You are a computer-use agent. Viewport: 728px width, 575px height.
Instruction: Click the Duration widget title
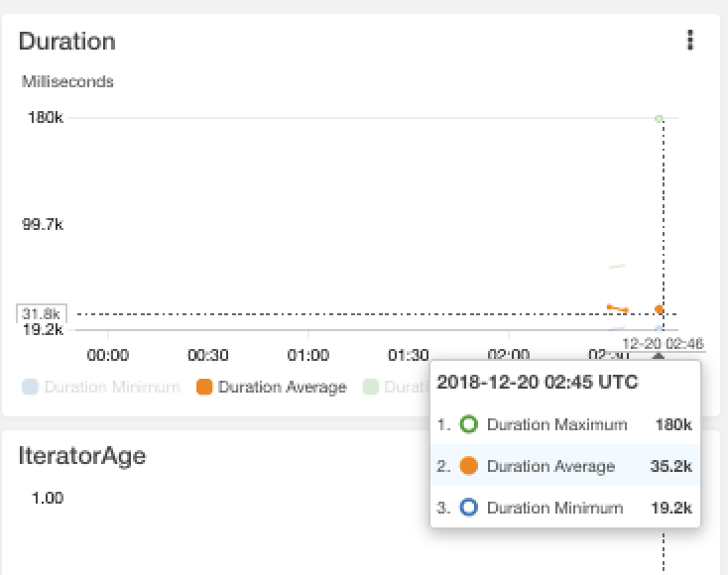pos(66,41)
